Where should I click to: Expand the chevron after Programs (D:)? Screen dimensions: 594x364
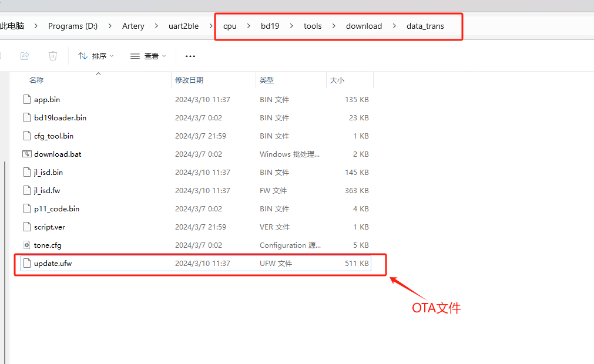(x=110, y=26)
